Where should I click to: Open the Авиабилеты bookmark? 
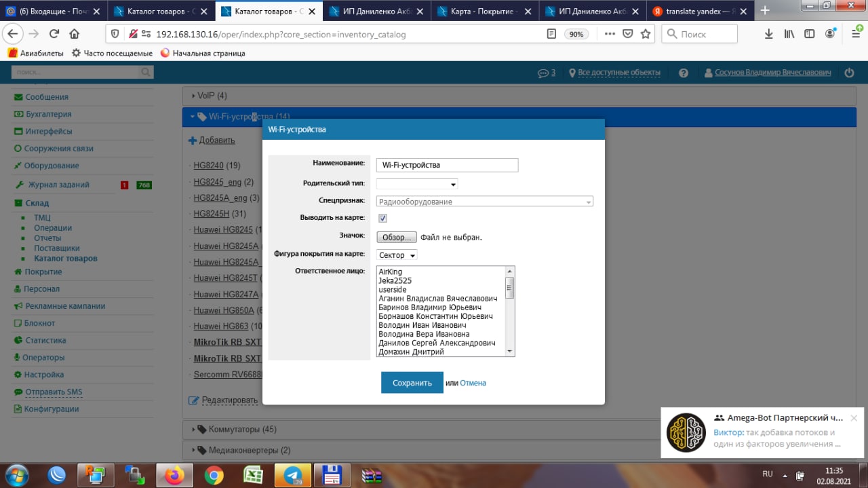(x=36, y=53)
